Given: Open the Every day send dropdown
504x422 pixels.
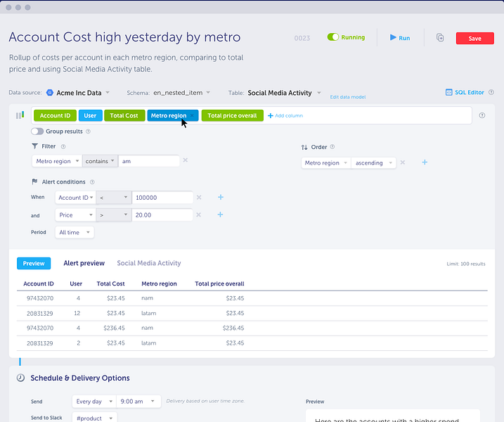Looking at the screenshot, I should pyautogui.click(x=94, y=402).
